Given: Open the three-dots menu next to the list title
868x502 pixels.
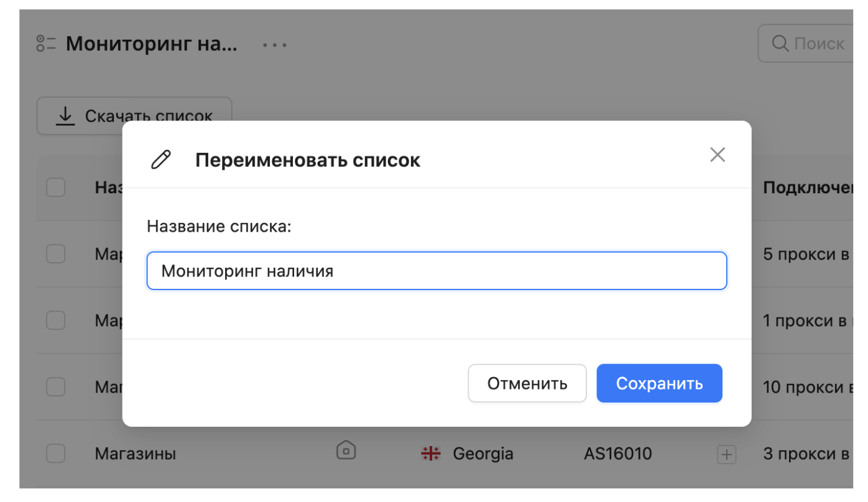Looking at the screenshot, I should (x=274, y=45).
